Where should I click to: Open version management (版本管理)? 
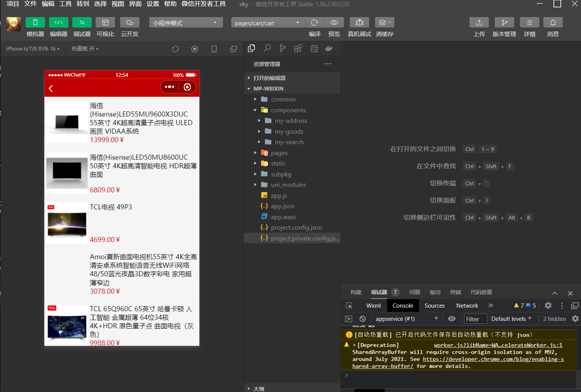pos(504,23)
